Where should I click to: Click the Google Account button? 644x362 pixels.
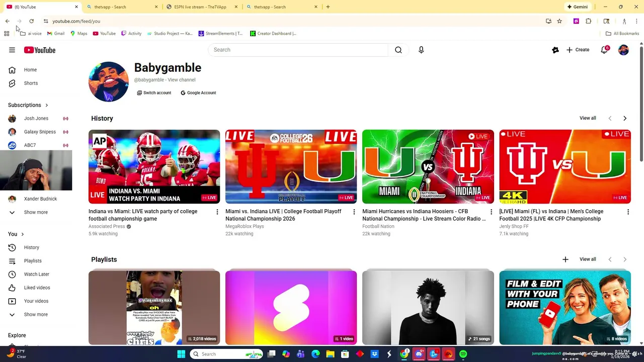(198, 93)
